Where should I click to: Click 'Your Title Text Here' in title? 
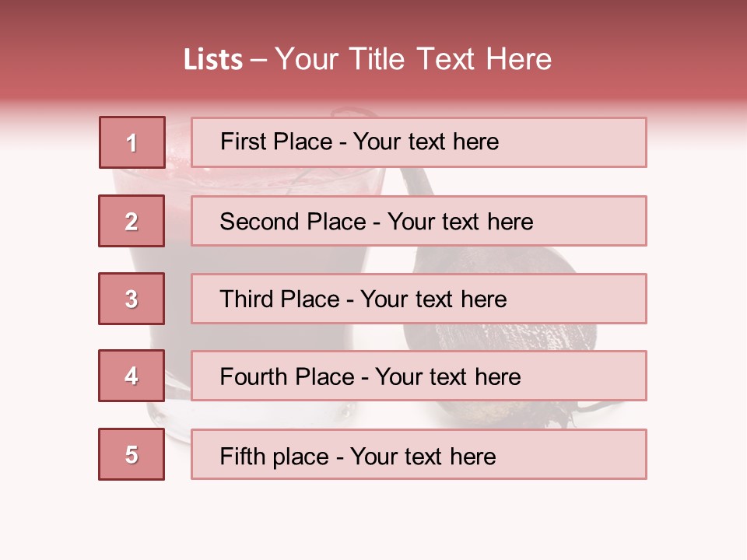[413, 60]
